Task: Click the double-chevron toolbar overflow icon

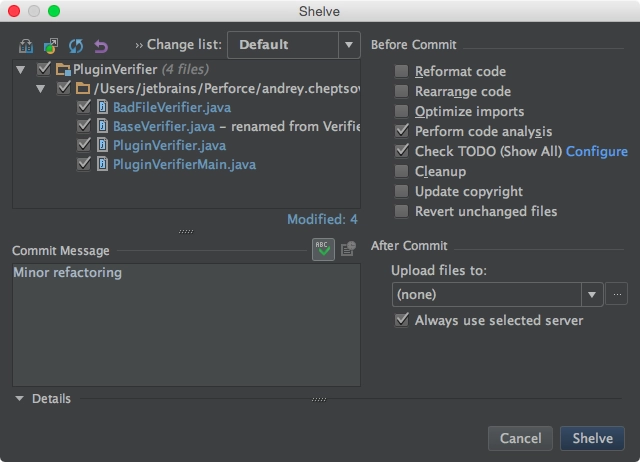Action: (139, 45)
